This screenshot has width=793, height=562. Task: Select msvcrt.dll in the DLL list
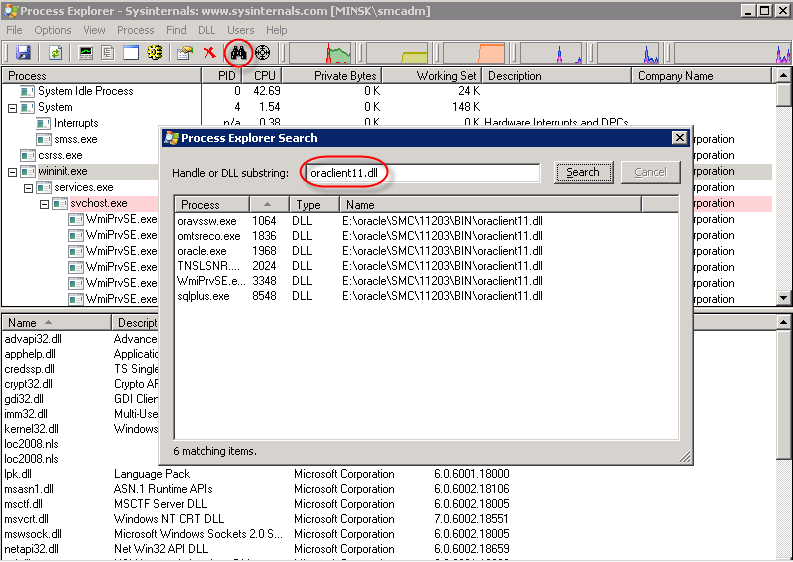(x=26, y=519)
